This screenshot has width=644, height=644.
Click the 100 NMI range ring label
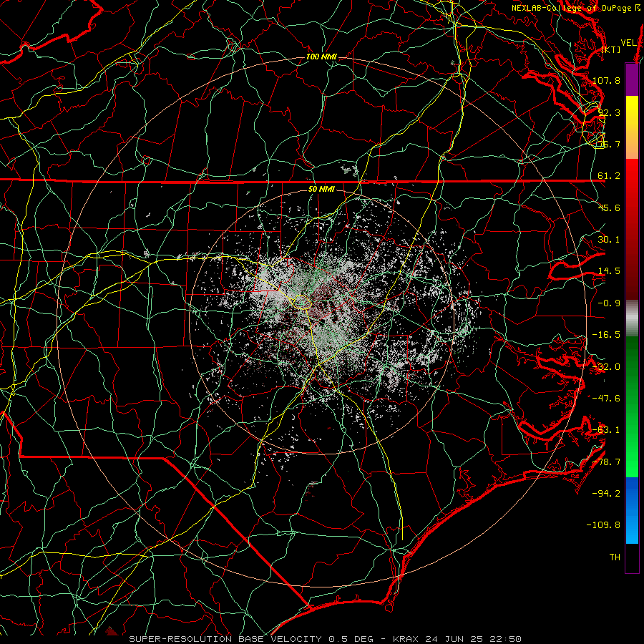tap(321, 57)
